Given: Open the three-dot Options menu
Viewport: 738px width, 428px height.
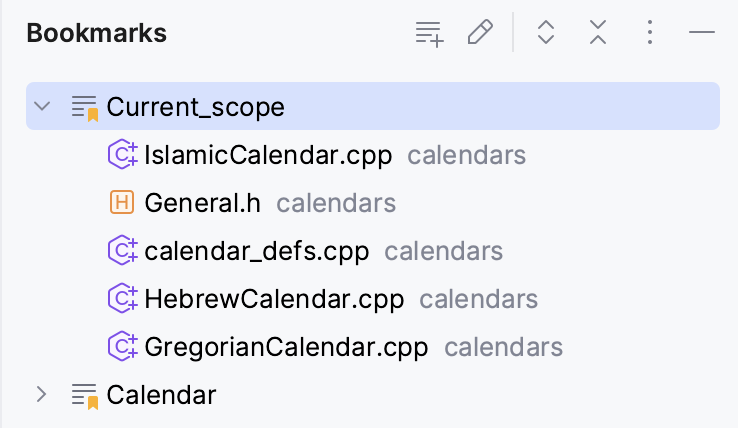Looking at the screenshot, I should coord(650,33).
